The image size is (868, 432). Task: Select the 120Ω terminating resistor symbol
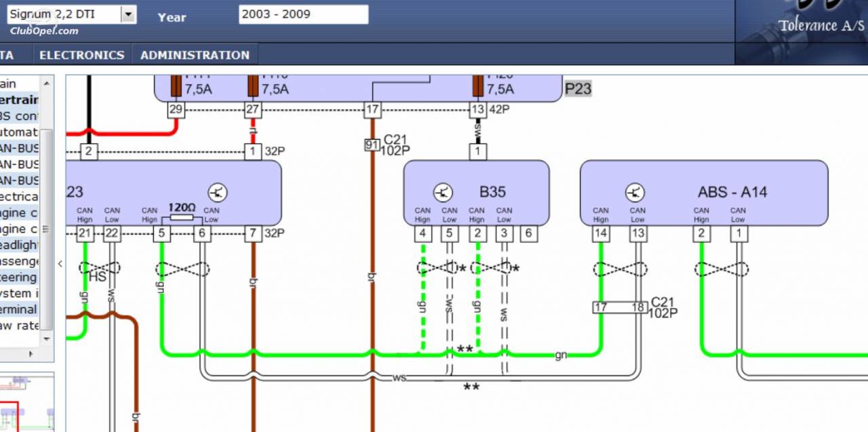tap(181, 218)
